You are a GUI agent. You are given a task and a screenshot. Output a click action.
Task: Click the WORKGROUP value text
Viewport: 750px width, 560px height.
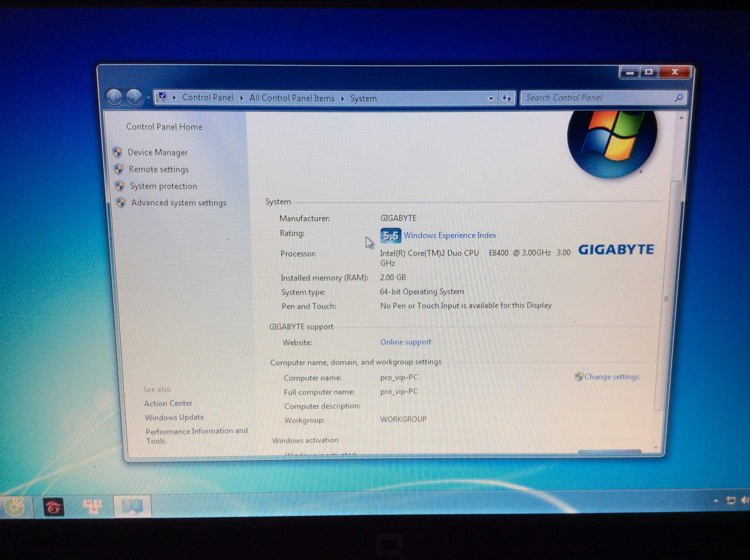pyautogui.click(x=403, y=419)
